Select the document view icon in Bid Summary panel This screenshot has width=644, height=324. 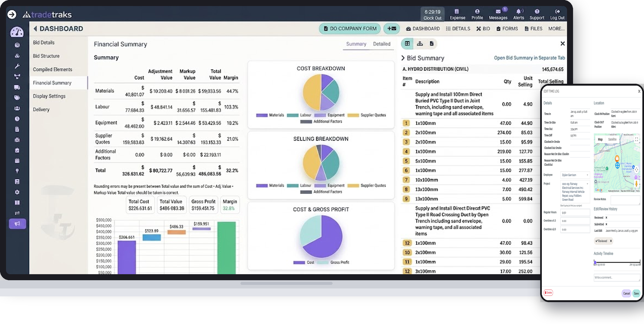click(431, 44)
